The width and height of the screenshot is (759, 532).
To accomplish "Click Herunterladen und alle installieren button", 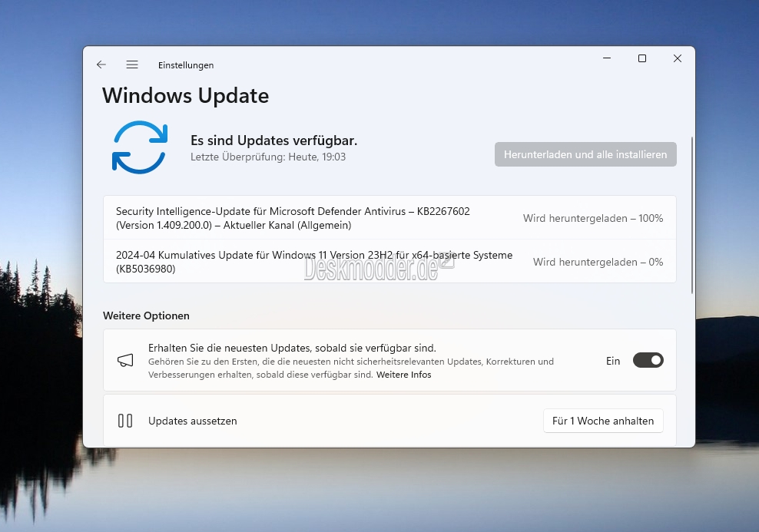I will [585, 154].
